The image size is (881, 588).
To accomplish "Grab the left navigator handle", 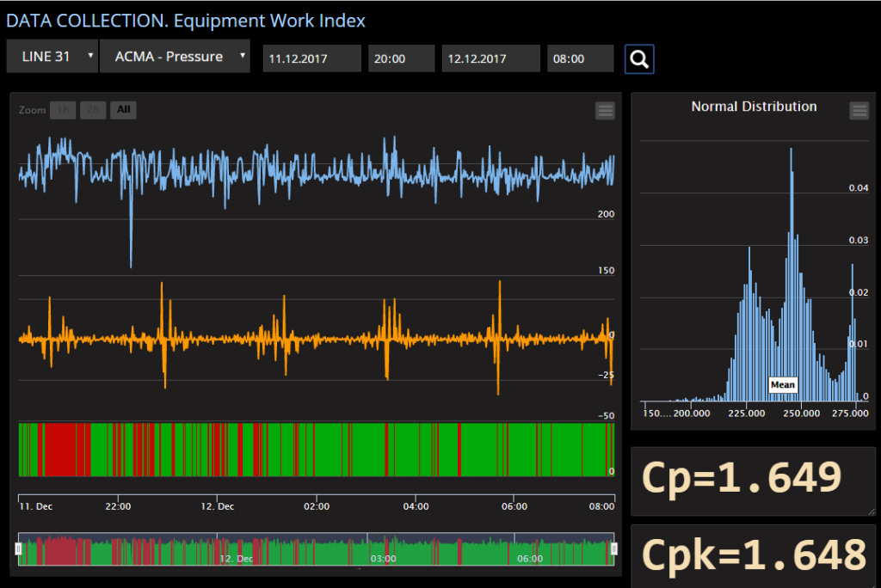I will click(18, 548).
